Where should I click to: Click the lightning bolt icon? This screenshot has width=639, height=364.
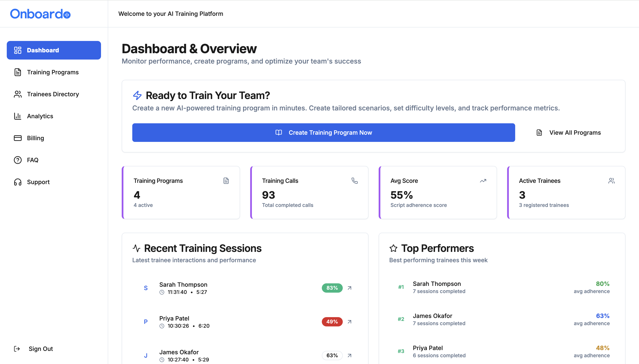tap(137, 95)
